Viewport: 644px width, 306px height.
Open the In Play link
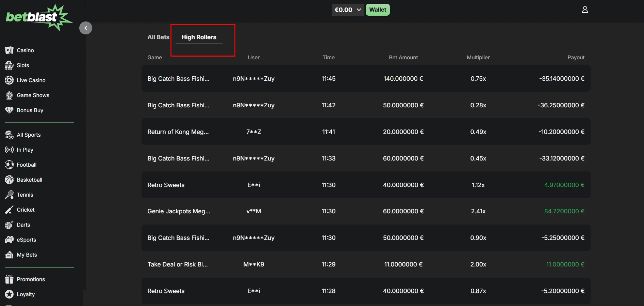click(x=25, y=150)
